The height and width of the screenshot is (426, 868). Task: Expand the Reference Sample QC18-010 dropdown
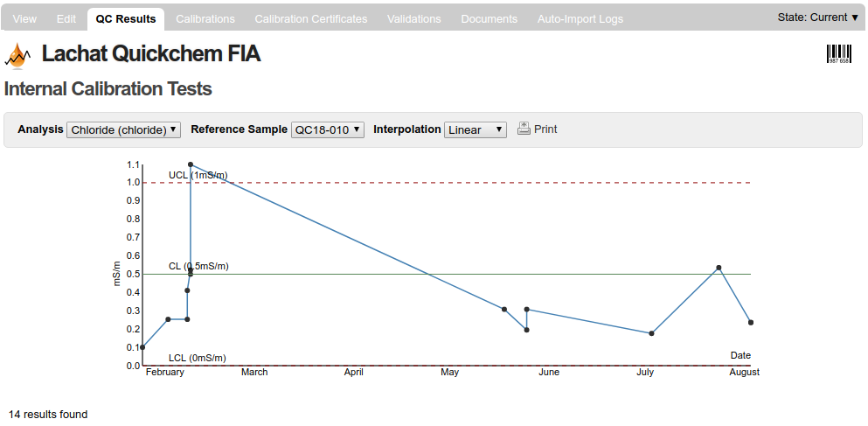[x=327, y=129]
